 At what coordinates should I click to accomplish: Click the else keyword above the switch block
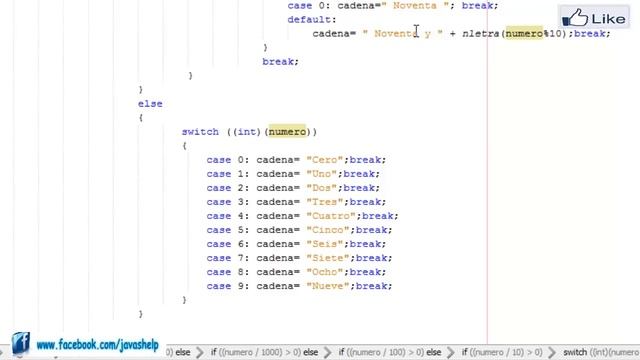(x=150, y=104)
